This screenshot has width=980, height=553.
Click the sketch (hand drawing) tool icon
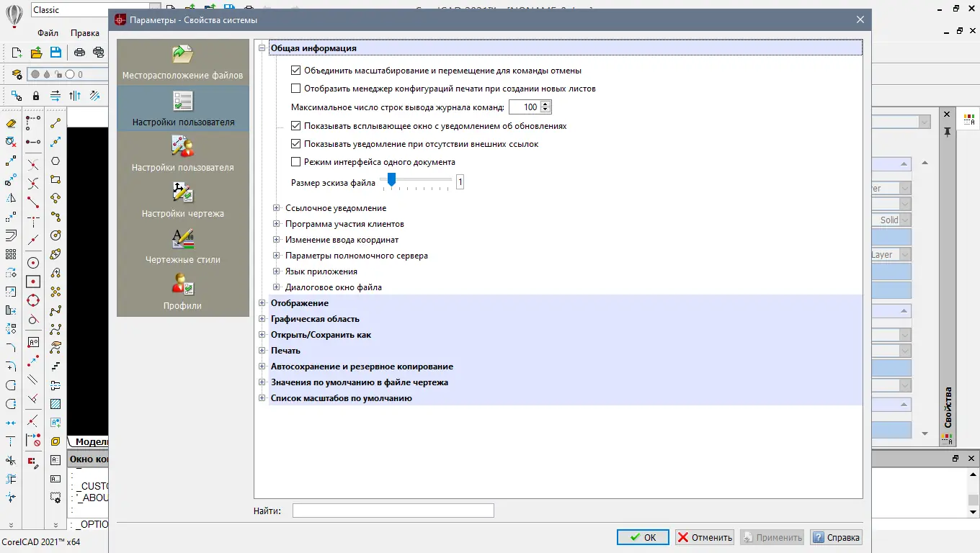[55, 348]
